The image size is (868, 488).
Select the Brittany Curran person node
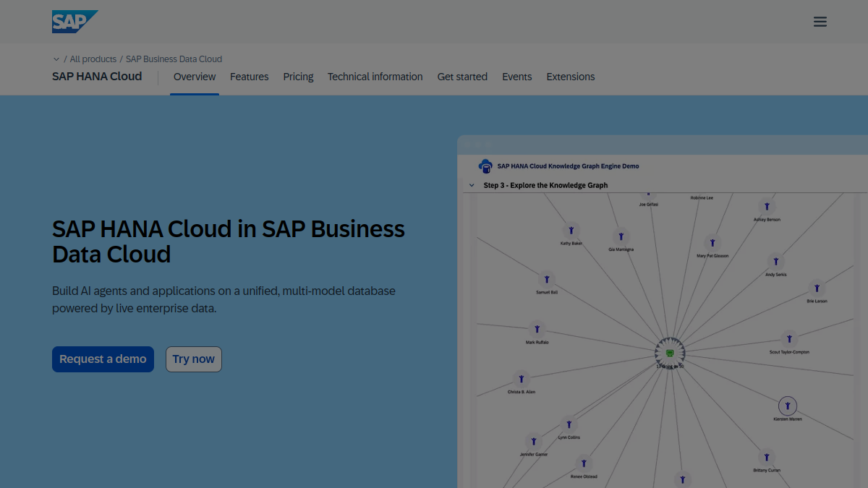(x=767, y=457)
